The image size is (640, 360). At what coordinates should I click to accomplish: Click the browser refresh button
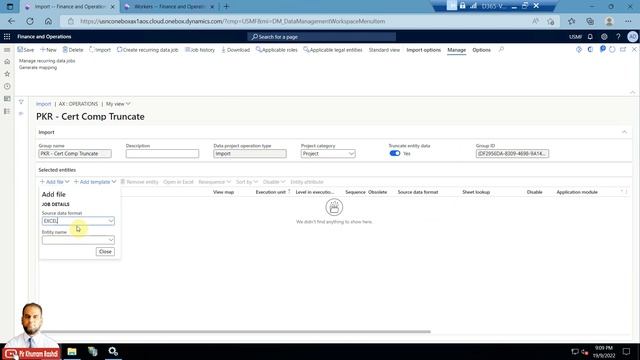[30, 21]
